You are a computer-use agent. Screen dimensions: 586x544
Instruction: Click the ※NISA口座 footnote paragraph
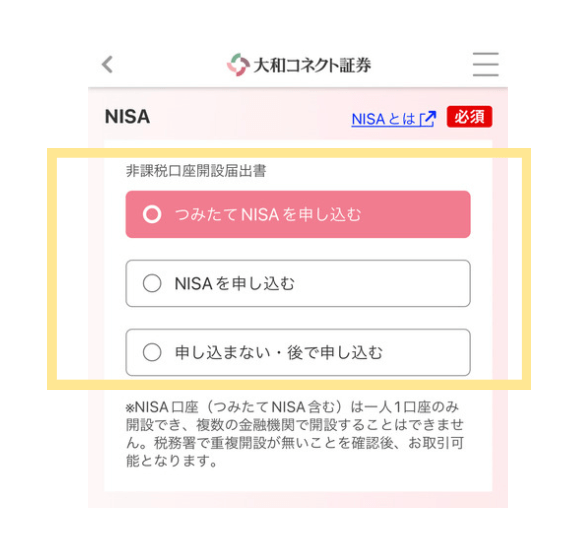295,434
